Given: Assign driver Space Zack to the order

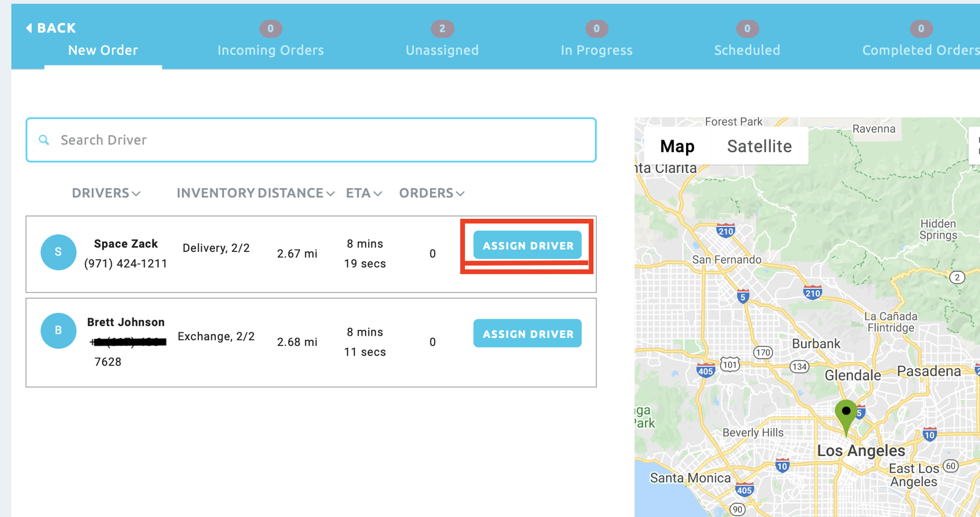Looking at the screenshot, I should (527, 245).
